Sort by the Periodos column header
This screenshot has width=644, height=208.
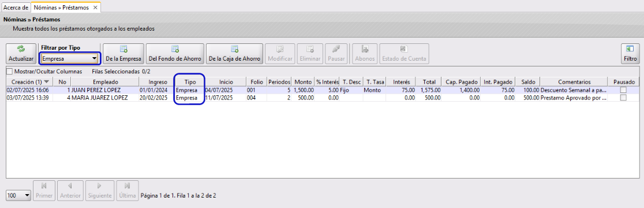coord(280,82)
